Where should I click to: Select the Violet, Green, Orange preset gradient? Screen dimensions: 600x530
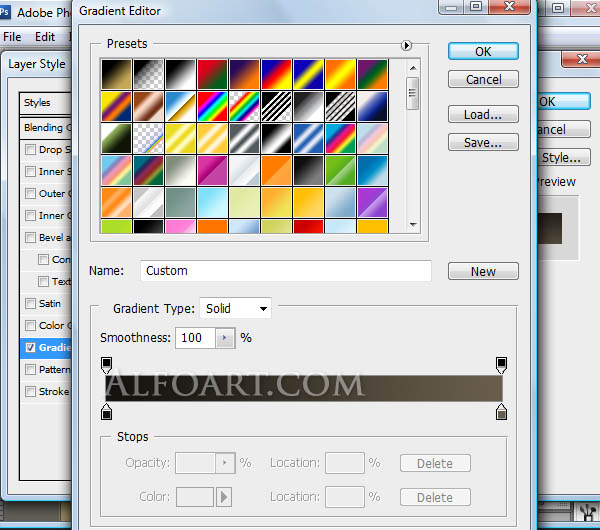point(373,74)
